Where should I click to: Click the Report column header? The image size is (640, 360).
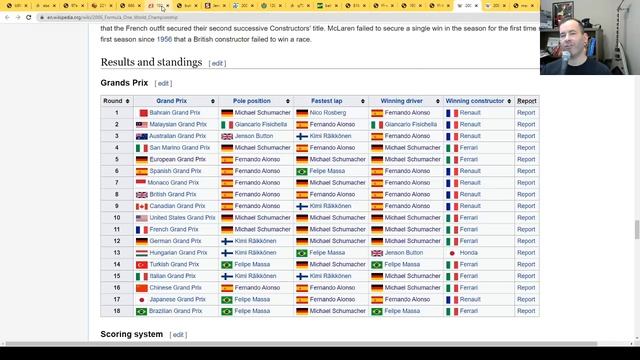click(527, 101)
